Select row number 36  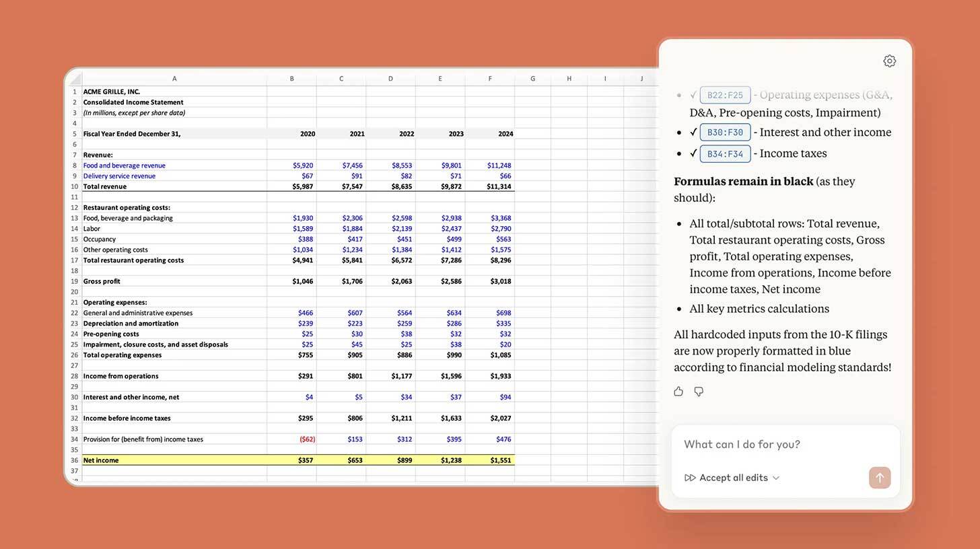pyautogui.click(x=74, y=460)
